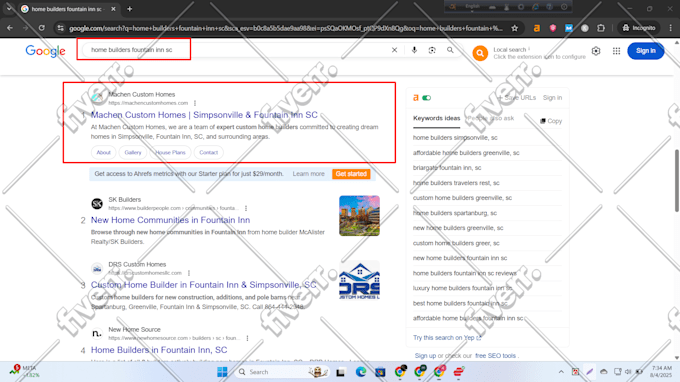Screen dimensions: 680x382
Task: Toggle the Ahrefs sidebar green switch
Action: click(x=427, y=98)
